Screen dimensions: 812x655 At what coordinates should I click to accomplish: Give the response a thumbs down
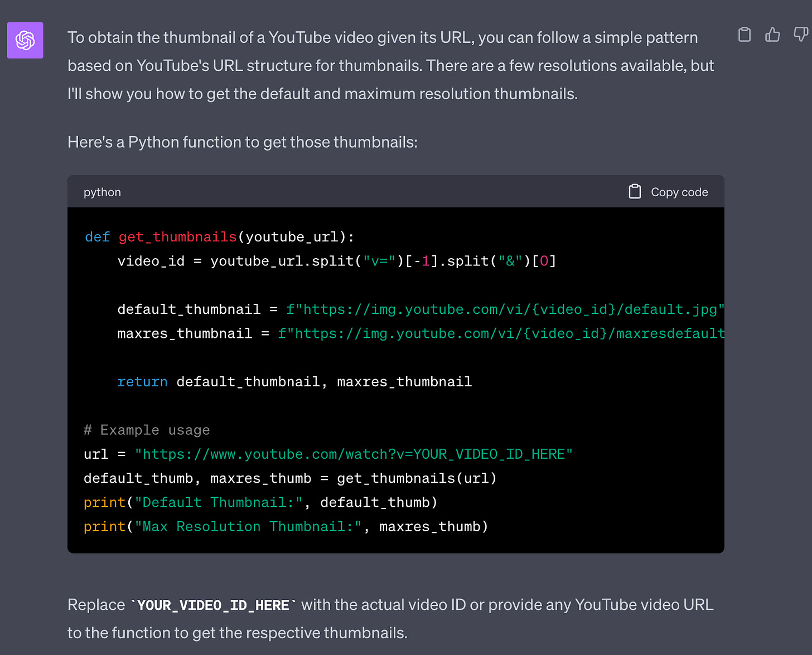(x=801, y=35)
